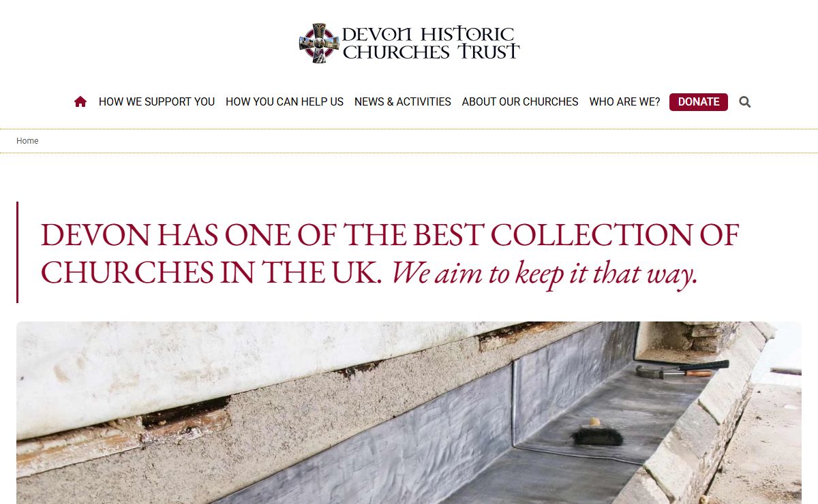Click the italic 'We aim to keep it that way' text

(x=545, y=274)
